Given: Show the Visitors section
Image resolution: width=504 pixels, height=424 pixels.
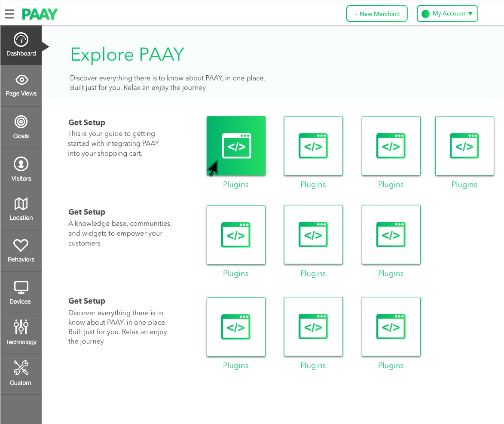Looking at the screenshot, I should 21,169.
